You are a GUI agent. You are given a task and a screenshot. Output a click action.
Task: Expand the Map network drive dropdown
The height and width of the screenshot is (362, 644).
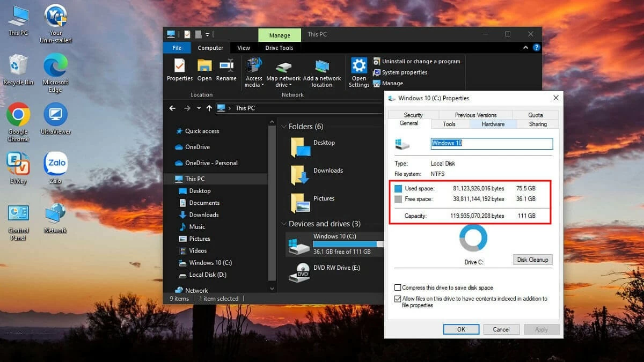(x=290, y=85)
